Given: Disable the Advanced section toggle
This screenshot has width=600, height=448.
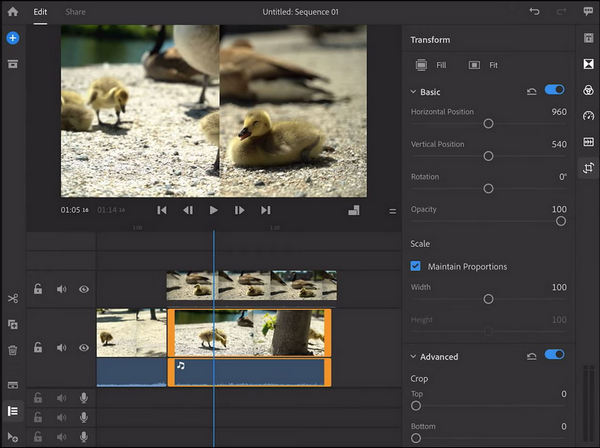Looking at the screenshot, I should (x=554, y=355).
